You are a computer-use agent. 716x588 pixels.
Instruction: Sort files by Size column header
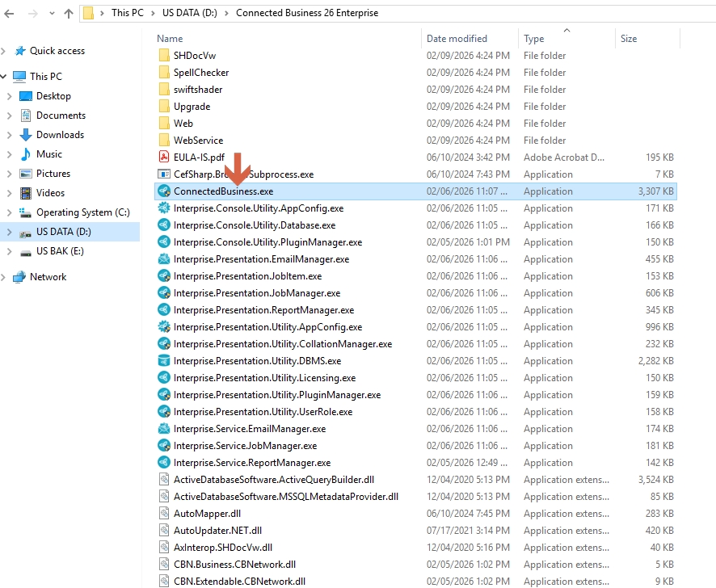(x=629, y=39)
